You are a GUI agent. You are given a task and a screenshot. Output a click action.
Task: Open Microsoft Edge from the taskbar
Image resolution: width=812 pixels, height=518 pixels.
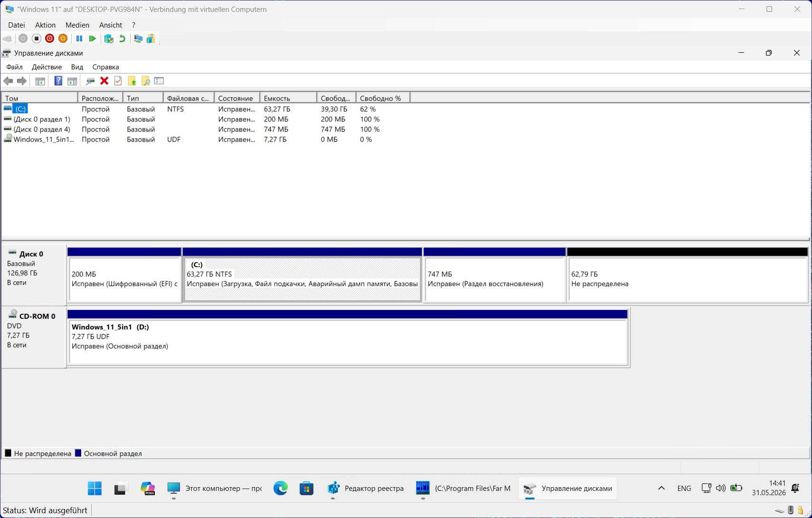tap(280, 488)
